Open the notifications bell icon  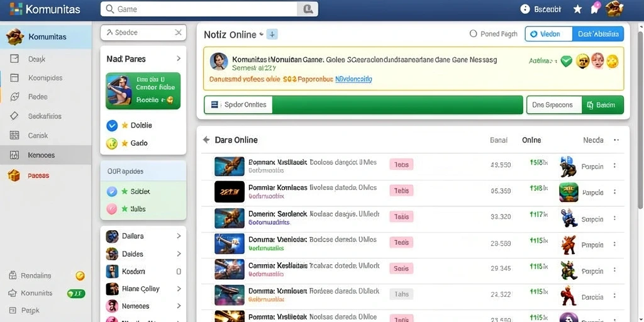(595, 8)
